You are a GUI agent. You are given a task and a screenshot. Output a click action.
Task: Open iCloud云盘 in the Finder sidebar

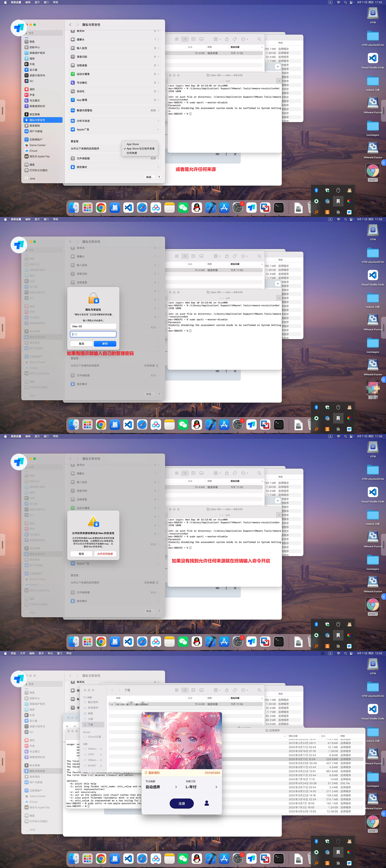[94, 736]
